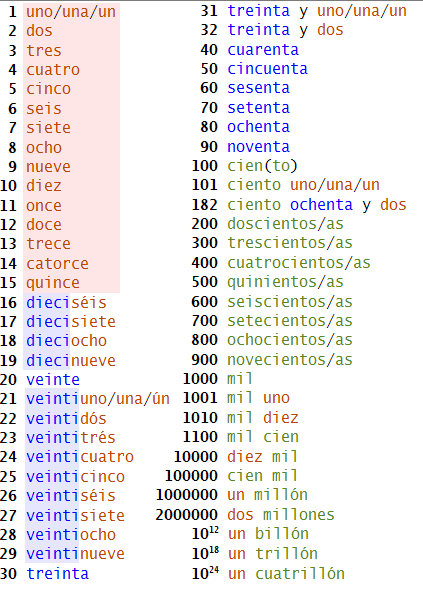Click "novecientos/as" next to 900
The image size is (423, 589).
[290, 360]
